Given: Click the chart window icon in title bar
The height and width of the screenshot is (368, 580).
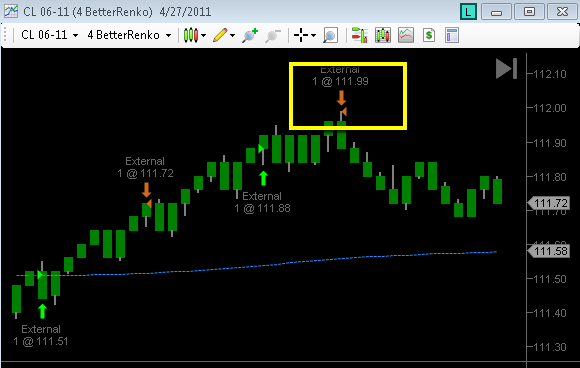Looking at the screenshot, I should pyautogui.click(x=11, y=11).
